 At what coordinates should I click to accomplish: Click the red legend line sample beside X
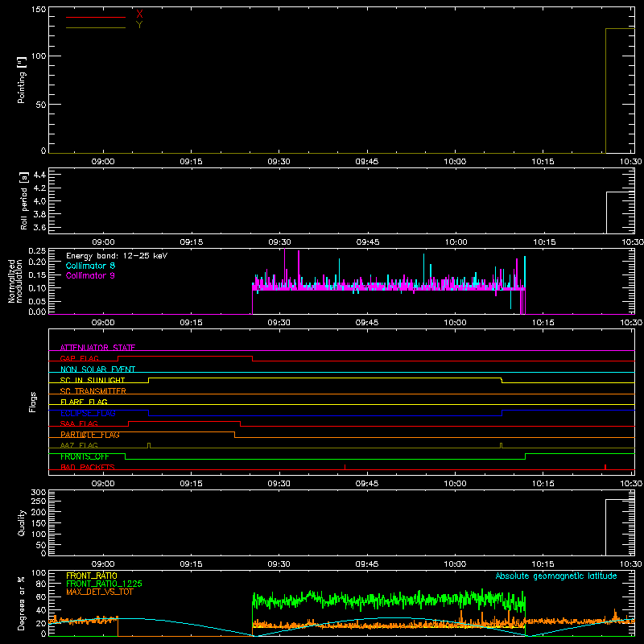[x=96, y=17]
